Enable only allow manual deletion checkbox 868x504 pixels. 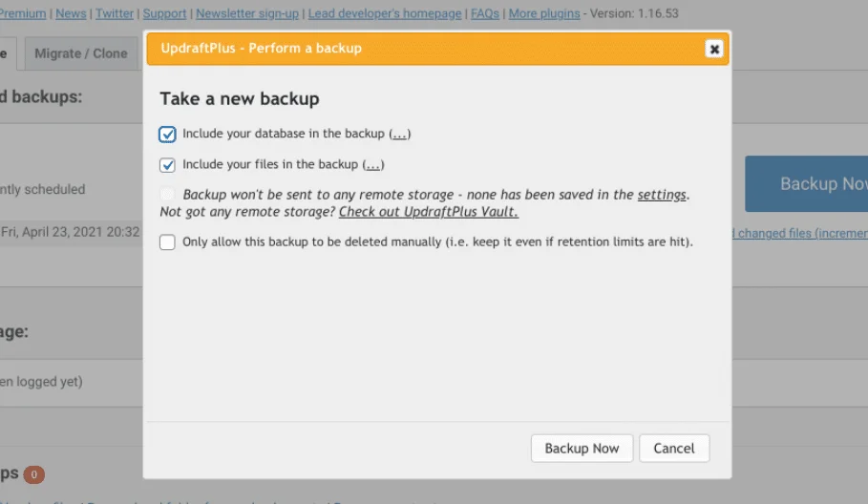click(168, 242)
